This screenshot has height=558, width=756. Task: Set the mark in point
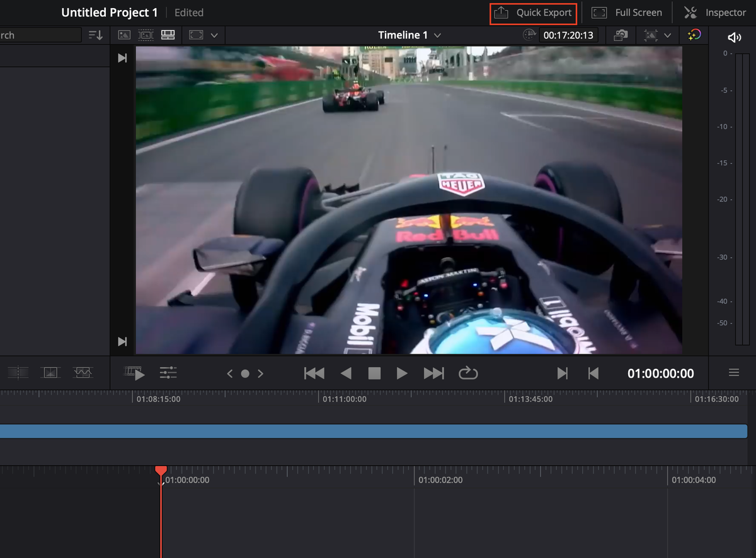[x=563, y=373]
